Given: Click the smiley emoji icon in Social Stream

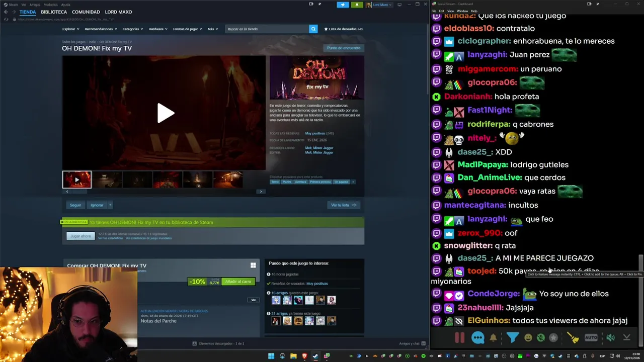Looking at the screenshot, I should pos(528,338).
